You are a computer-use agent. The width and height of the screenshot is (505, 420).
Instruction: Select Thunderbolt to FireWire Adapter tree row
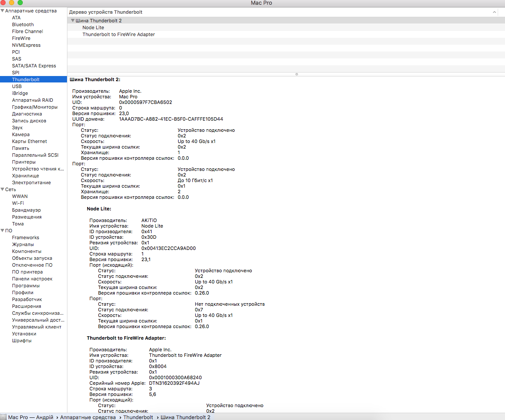click(x=119, y=34)
